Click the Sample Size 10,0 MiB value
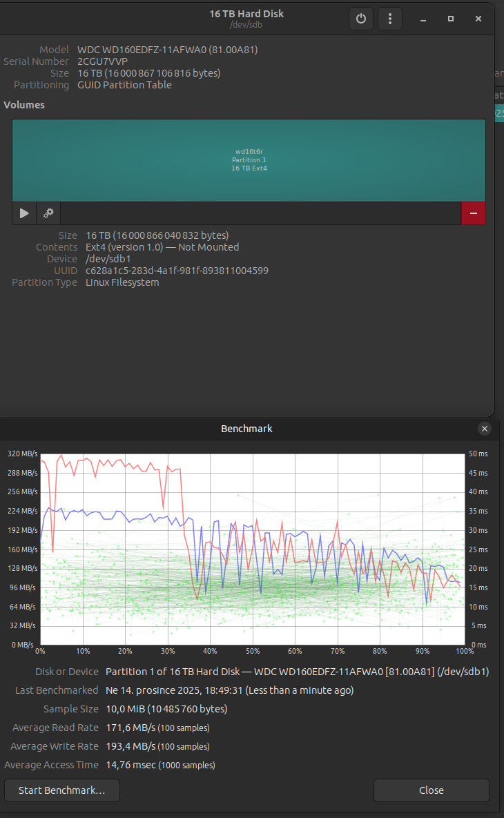This screenshot has height=818, width=504. (x=166, y=709)
